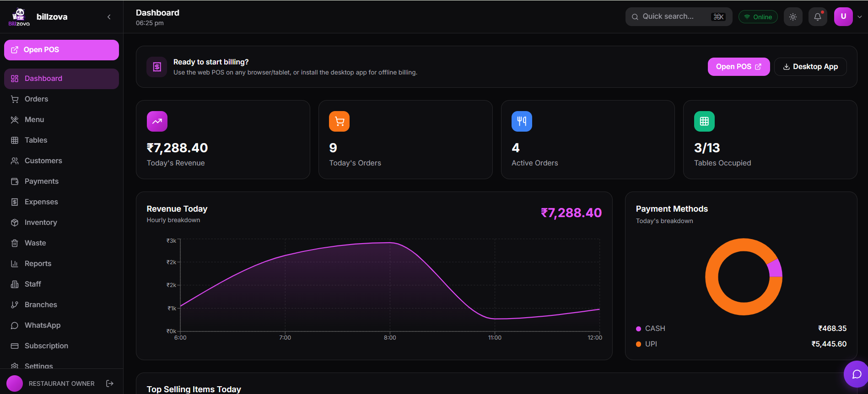Viewport: 868px width, 394px height.
Task: Download the Desktop App
Action: tap(810, 67)
